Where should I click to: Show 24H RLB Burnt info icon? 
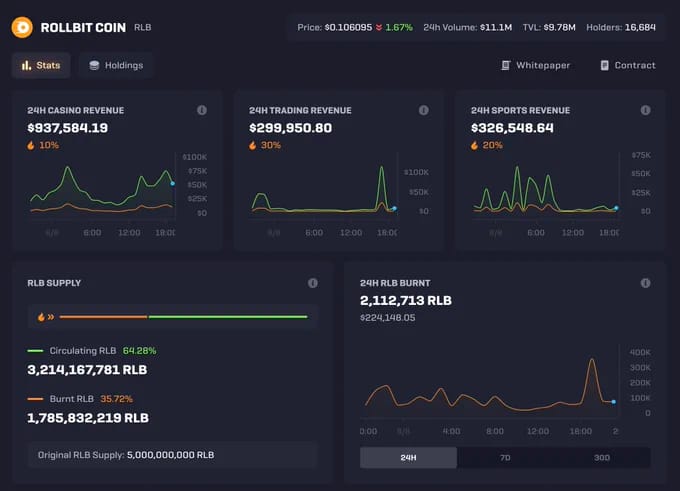pyautogui.click(x=645, y=283)
